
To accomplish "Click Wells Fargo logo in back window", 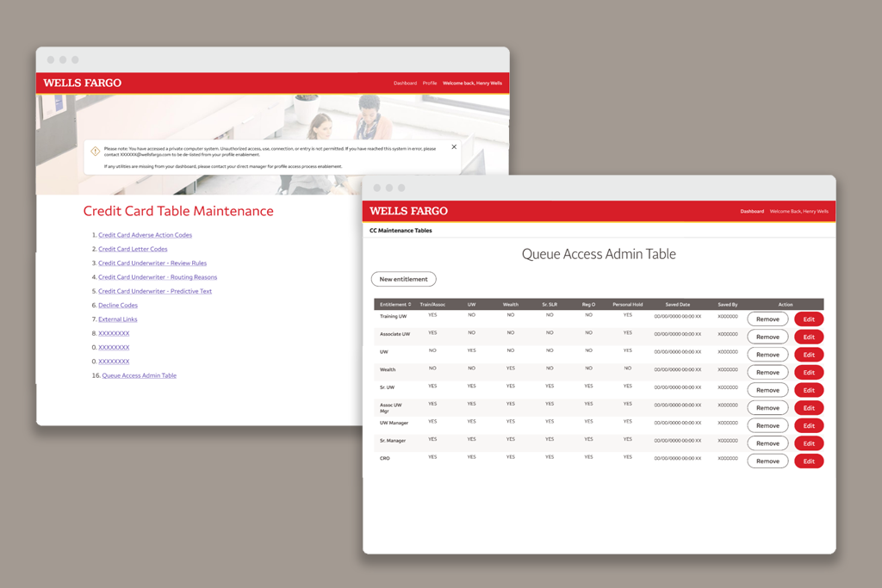I will point(83,84).
